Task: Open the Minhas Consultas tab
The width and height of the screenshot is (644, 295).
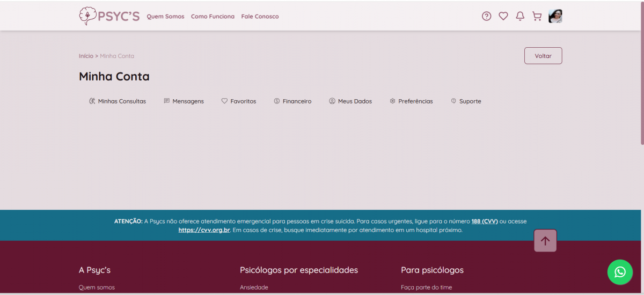Action: point(118,101)
